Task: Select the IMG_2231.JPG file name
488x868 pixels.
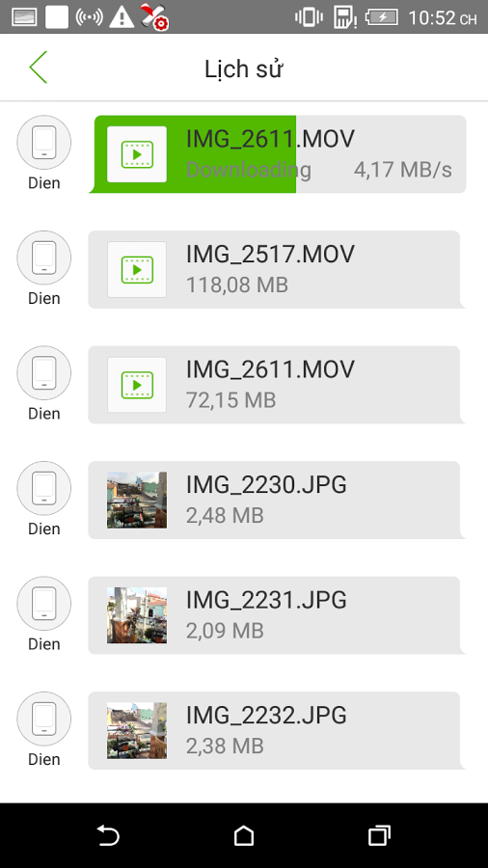Action: click(266, 600)
